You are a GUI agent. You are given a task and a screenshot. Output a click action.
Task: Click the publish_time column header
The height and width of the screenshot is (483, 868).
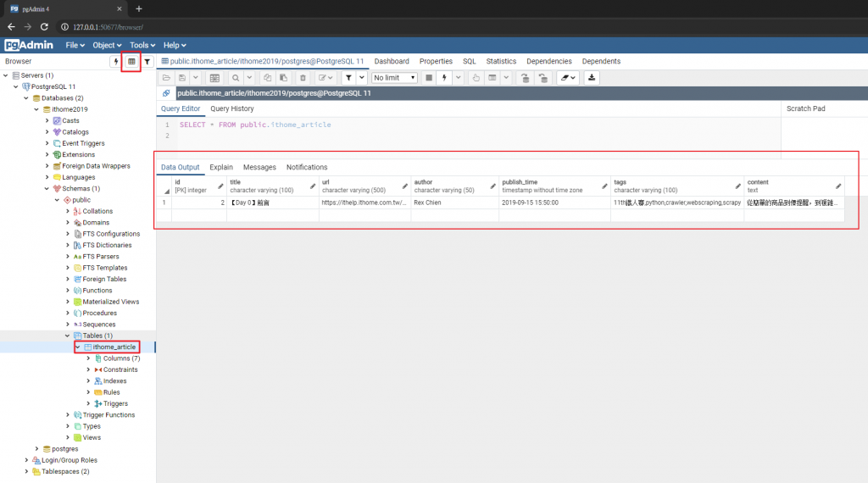tap(554, 186)
